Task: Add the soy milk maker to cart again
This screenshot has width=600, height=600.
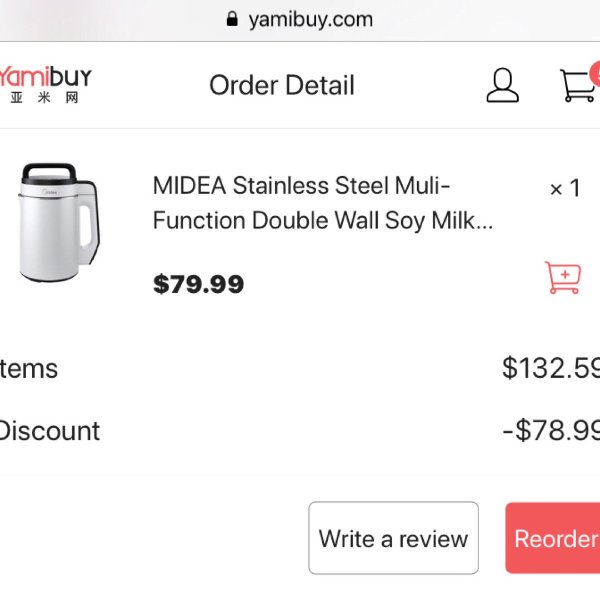Action: pyautogui.click(x=563, y=277)
